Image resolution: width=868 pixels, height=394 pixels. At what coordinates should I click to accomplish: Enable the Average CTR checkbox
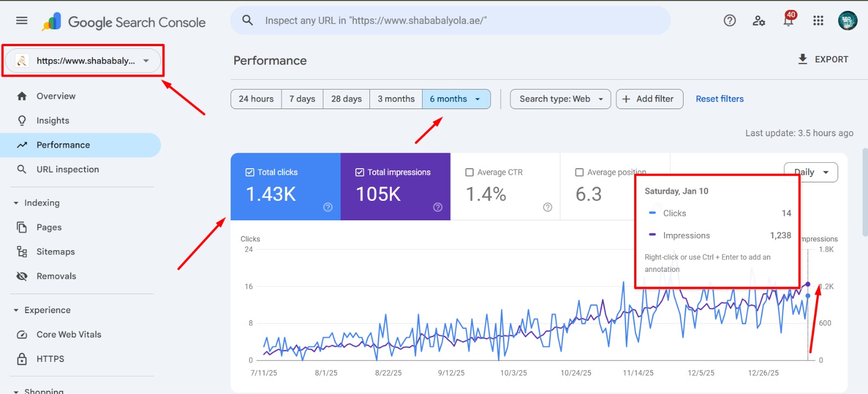point(470,172)
